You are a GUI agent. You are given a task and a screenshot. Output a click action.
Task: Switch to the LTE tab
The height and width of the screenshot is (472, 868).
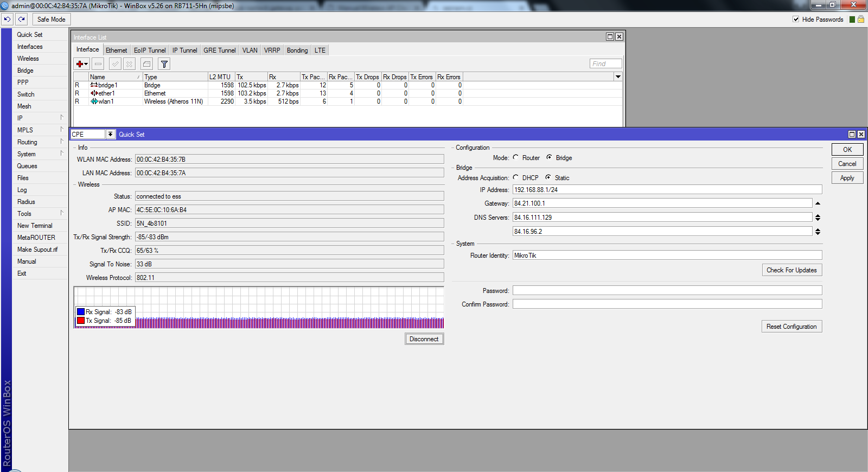[x=320, y=50]
